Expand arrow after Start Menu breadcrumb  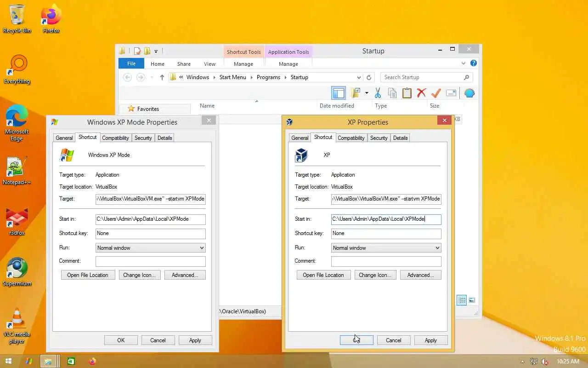tap(251, 77)
